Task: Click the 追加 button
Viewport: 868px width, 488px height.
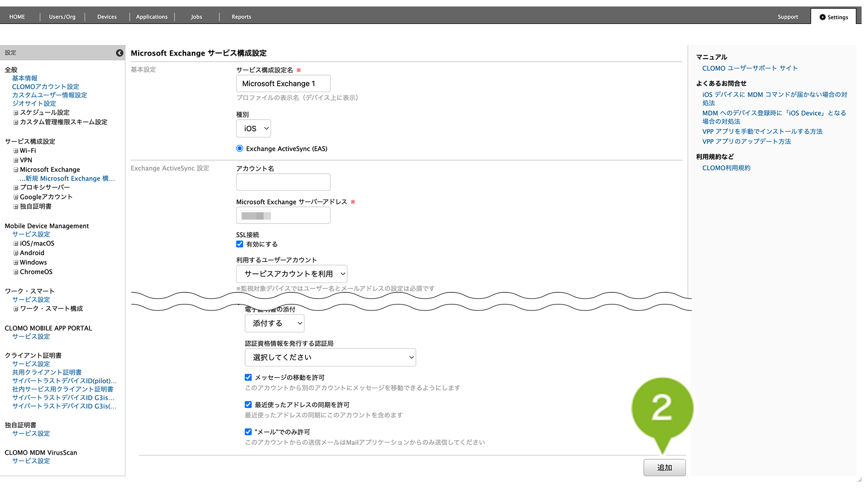Action: 664,468
